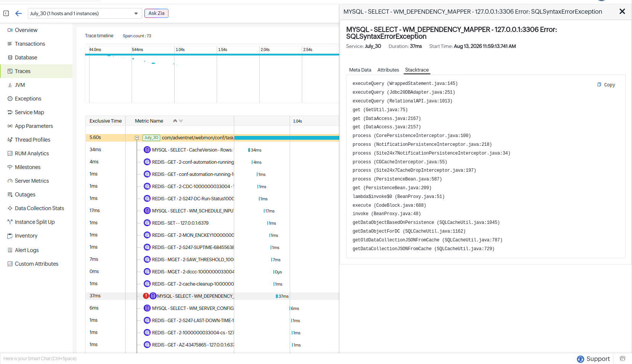Screen dimensions: 632x364
Task: Click the red error icon on WM_DEPENDENCY row
Action: click(146, 296)
